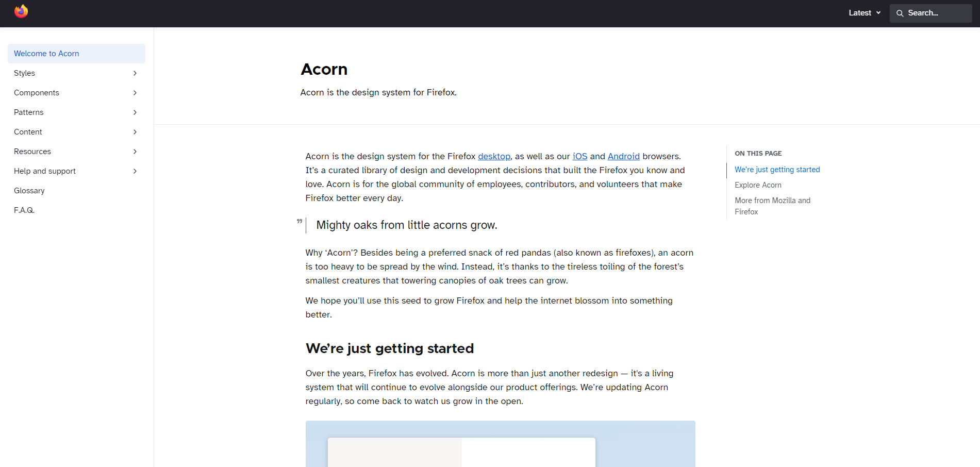Expand the Components section chevron
The height and width of the screenshot is (467, 980).
135,93
